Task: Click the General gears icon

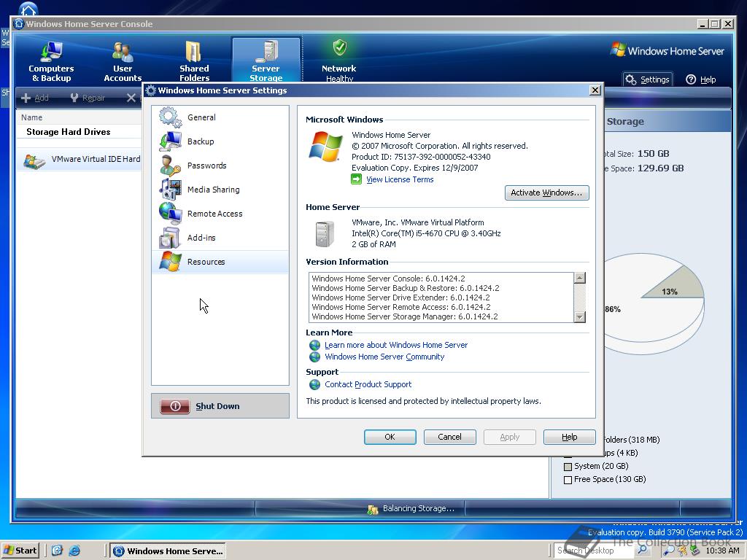Action: (170, 117)
